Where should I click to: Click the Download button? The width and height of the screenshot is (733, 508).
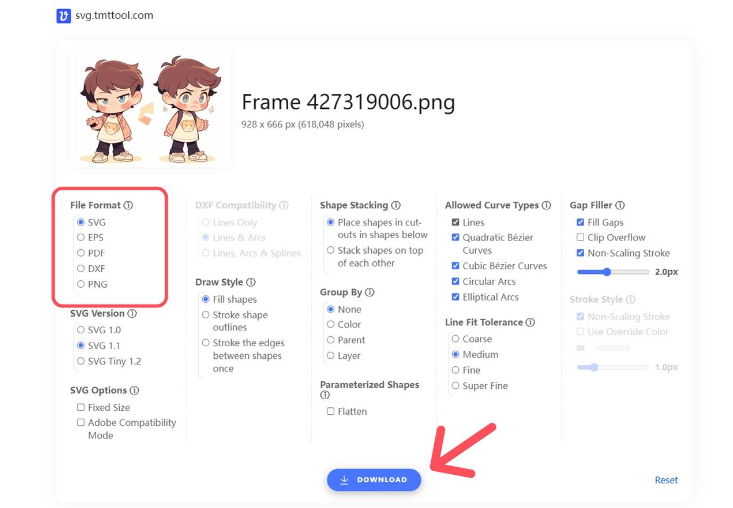[x=374, y=480]
